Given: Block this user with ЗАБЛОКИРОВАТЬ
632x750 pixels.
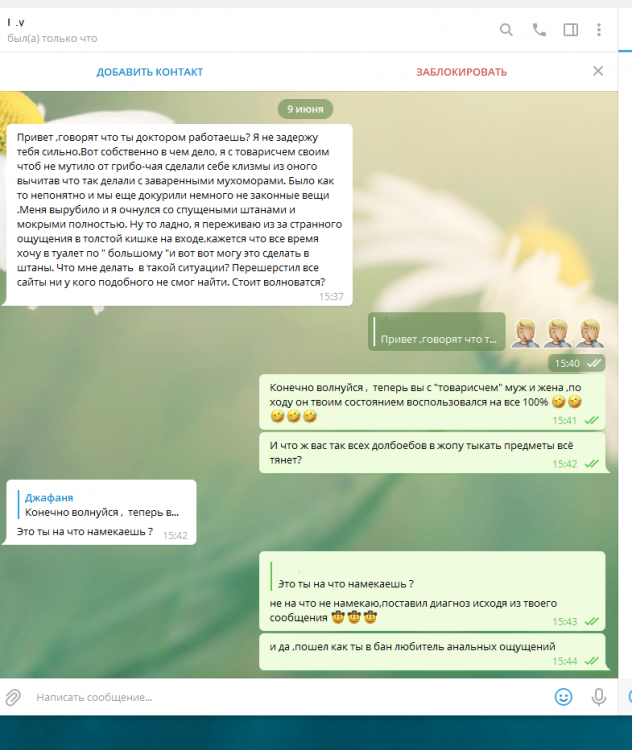Looking at the screenshot, I should (x=461, y=72).
